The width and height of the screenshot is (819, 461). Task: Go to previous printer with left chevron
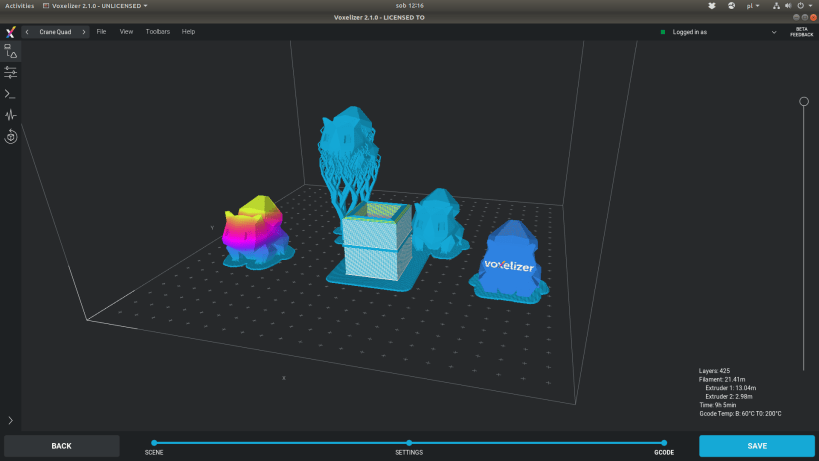[27, 32]
